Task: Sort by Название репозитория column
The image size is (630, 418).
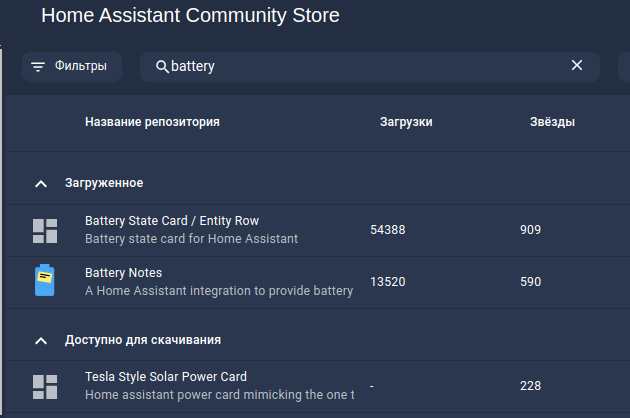Action: (152, 122)
